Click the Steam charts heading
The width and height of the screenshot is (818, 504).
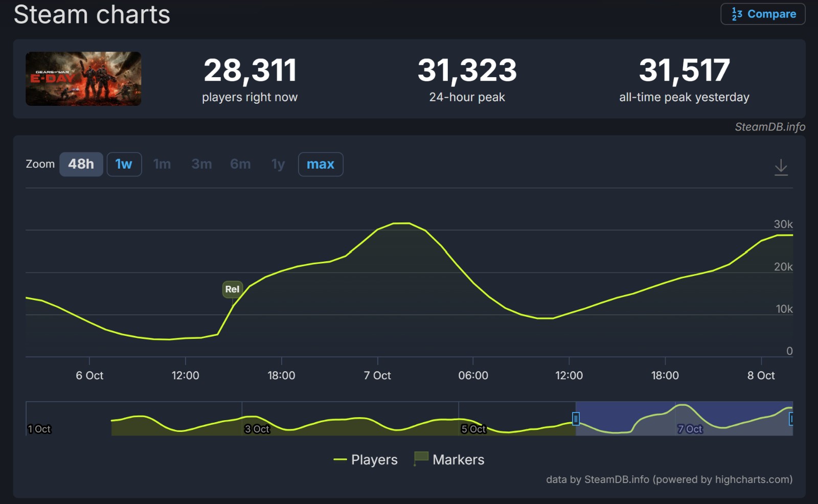click(x=92, y=14)
